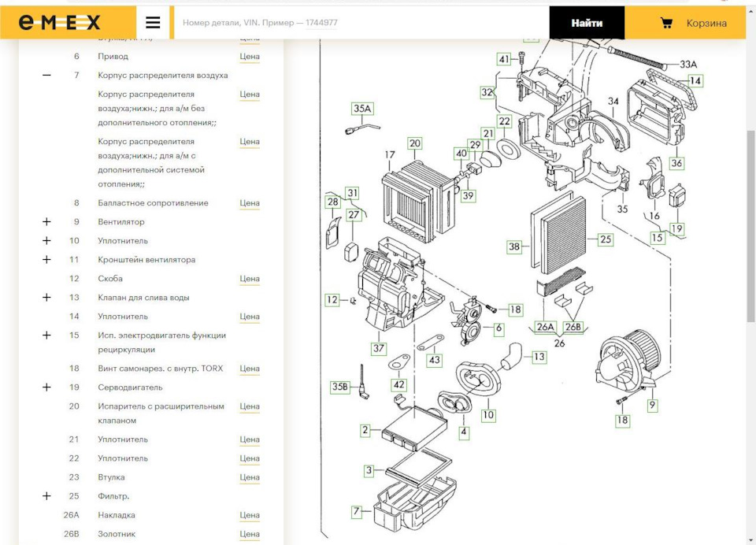
Task: Select diagram callout 25 filter
Action: tap(606, 239)
